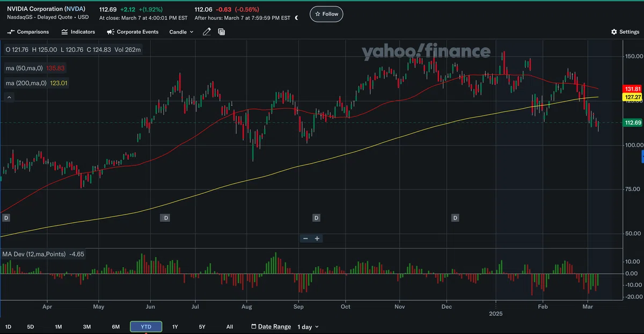Select the pencil drawing tool icon
The width and height of the screenshot is (644, 334).
pyautogui.click(x=207, y=32)
